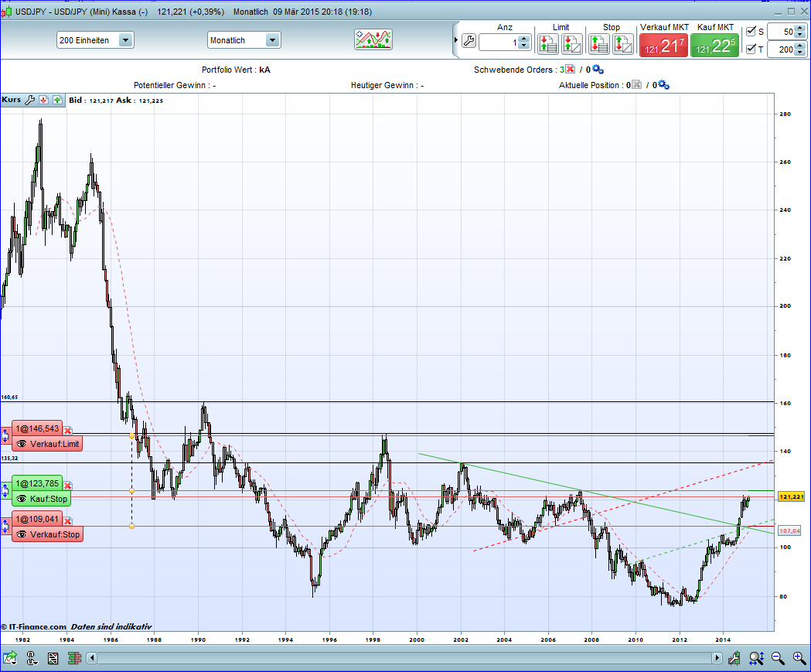Delete order 1@146,543 with red X
This screenshot has height=672, width=811.
pyautogui.click(x=68, y=431)
